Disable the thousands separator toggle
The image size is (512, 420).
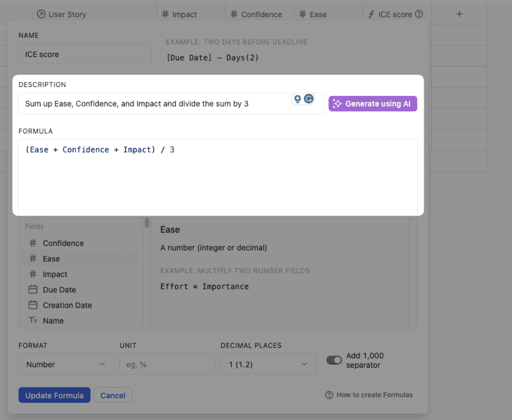334,360
